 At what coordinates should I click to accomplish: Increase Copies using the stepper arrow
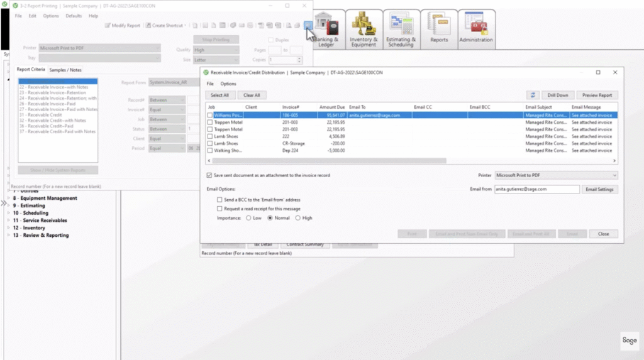click(x=299, y=58)
